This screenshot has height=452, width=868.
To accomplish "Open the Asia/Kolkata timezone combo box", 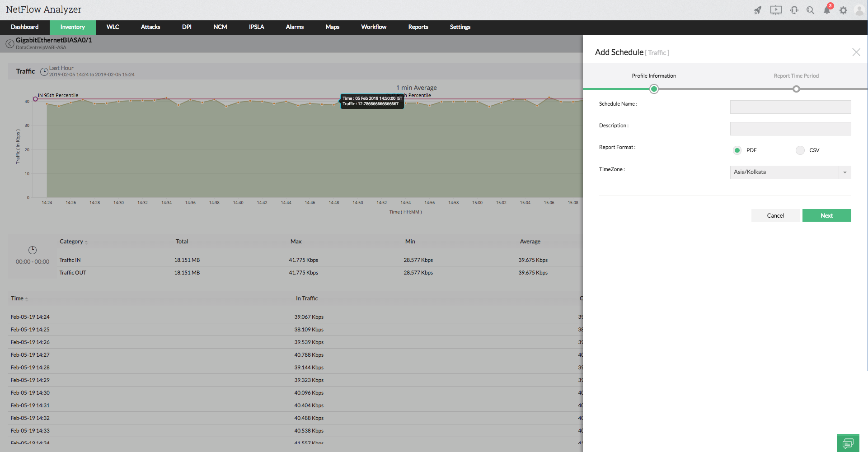I will pos(784,172).
